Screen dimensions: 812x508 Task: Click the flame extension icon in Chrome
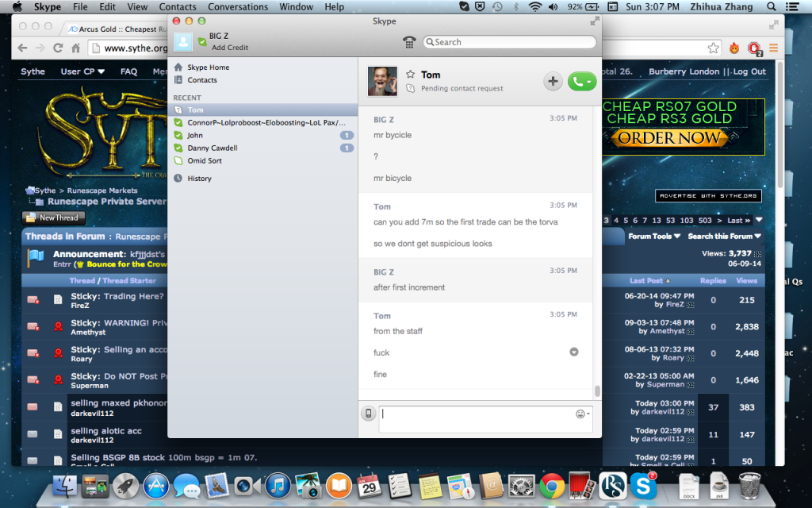pos(733,48)
